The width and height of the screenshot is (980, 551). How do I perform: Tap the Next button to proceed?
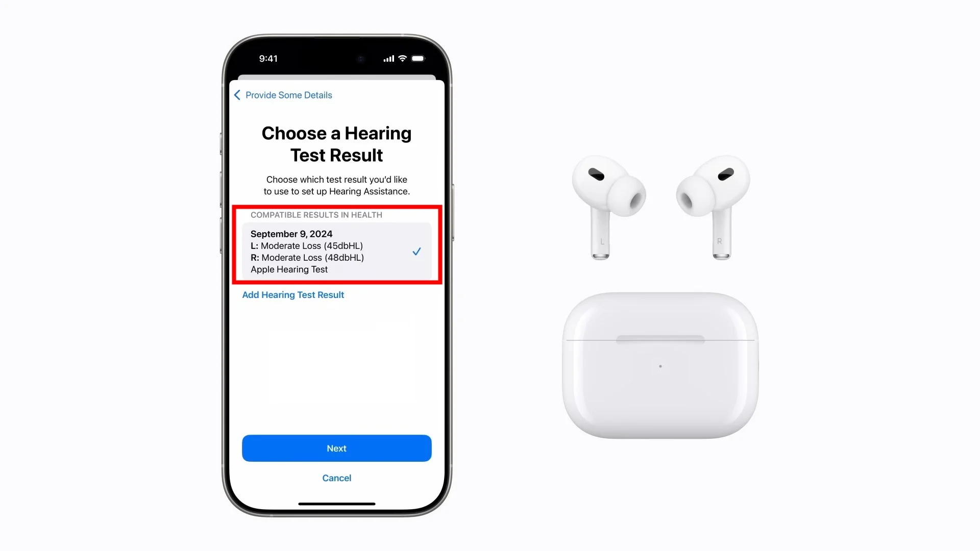(x=336, y=448)
